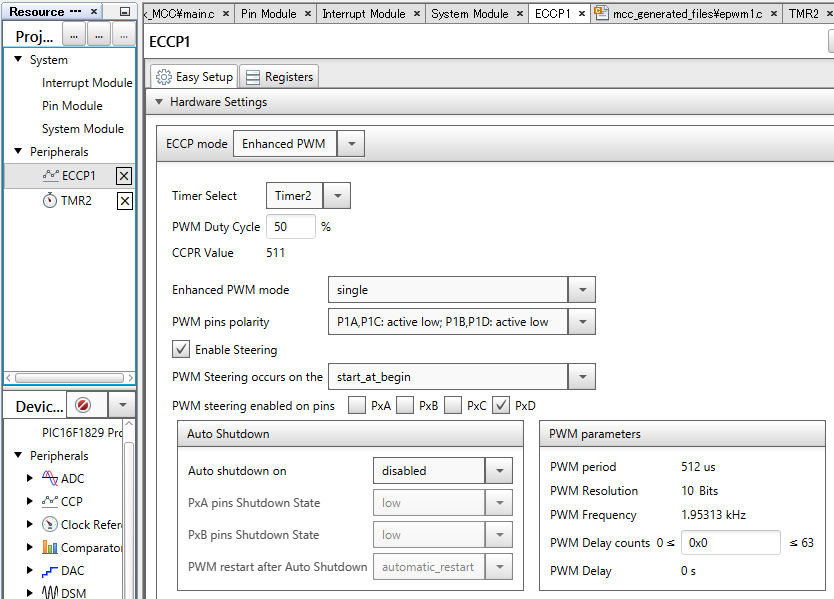The height and width of the screenshot is (599, 834).
Task: Click the Comparator bar chart icon
Action: 49,547
